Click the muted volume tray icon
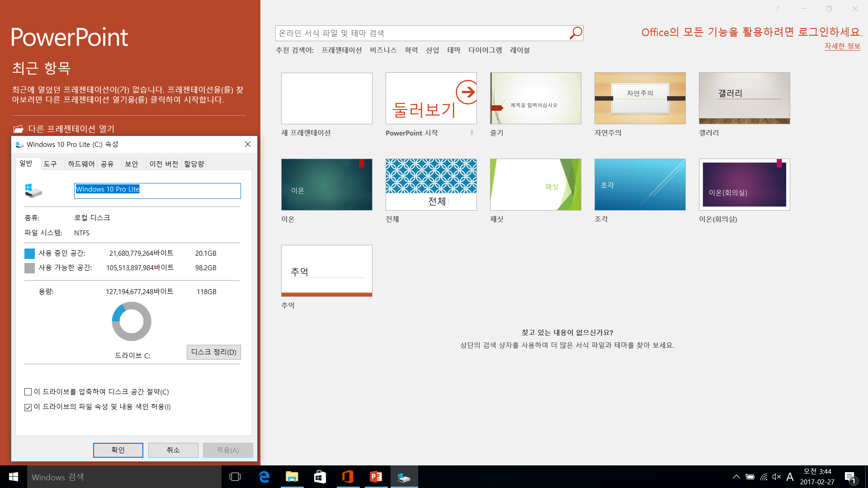Image resolution: width=868 pixels, height=488 pixels. pos(777,477)
